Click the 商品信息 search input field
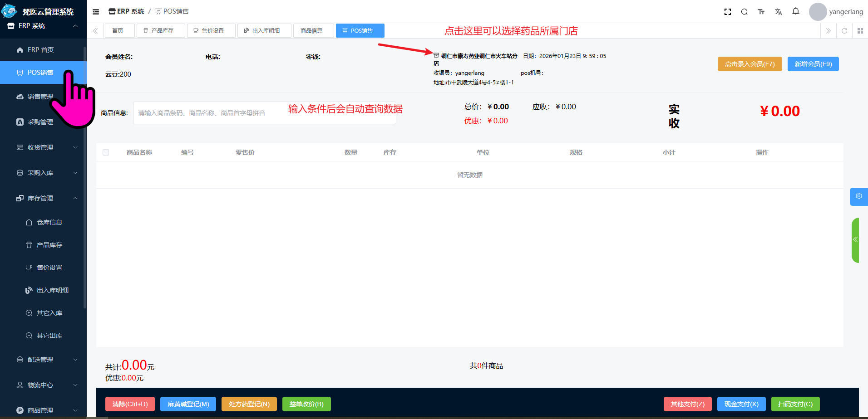Image resolution: width=868 pixels, height=419 pixels. (x=209, y=113)
